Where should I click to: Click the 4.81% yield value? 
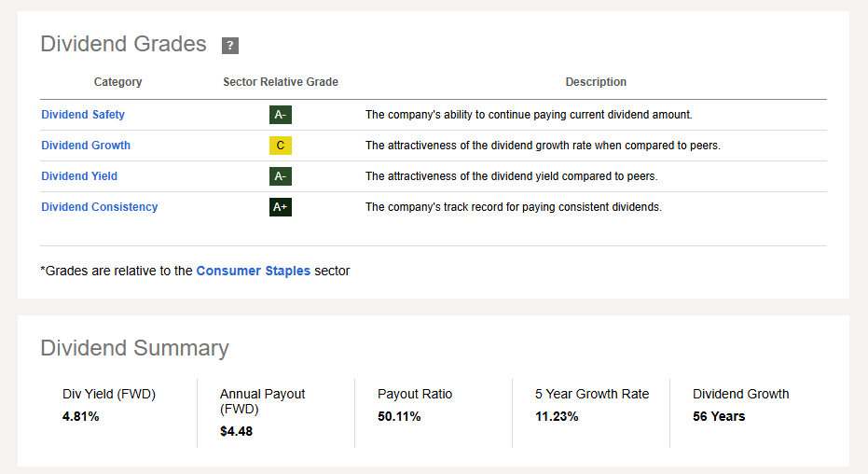pyautogui.click(x=81, y=416)
